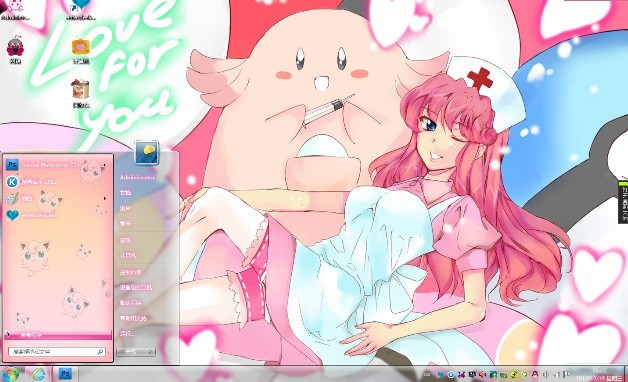Open Music in Start menu
Image resolution: width=628 pixels, height=382 pixels.
tap(125, 223)
